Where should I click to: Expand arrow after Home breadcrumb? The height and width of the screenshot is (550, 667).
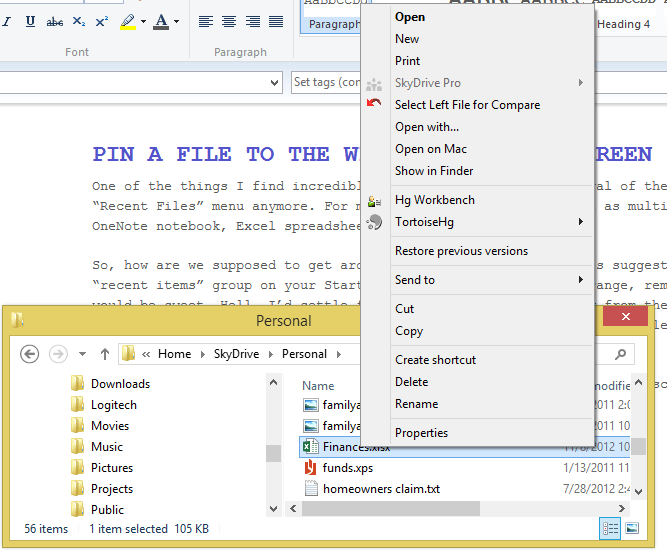(202, 354)
